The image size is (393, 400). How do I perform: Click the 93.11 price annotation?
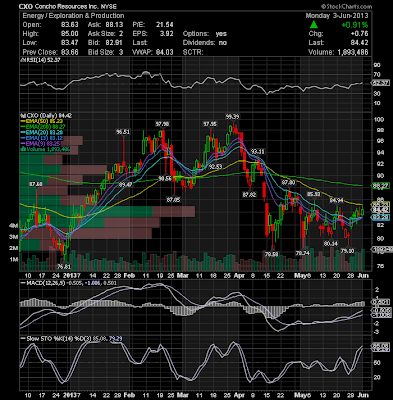pos(257,152)
